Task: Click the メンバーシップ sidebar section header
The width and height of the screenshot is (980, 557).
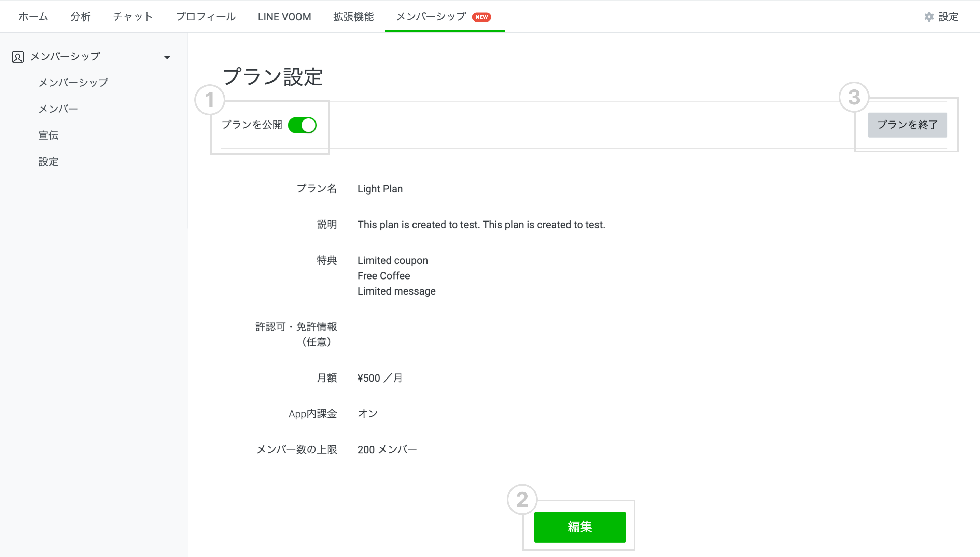Action: coord(65,57)
